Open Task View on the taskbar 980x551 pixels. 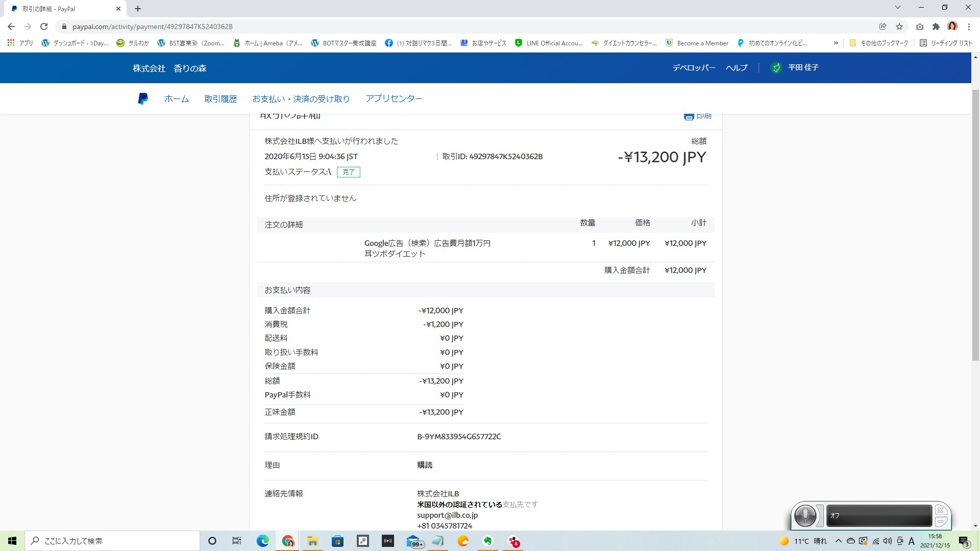[x=237, y=541]
